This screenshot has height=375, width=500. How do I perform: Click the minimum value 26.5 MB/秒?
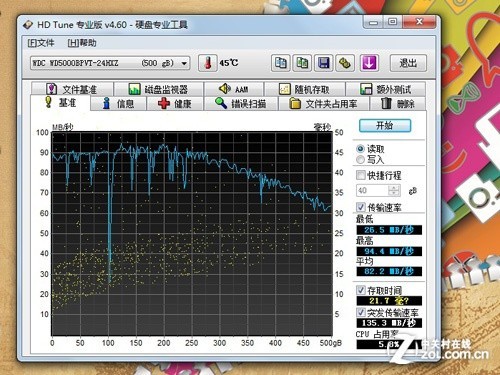(389, 230)
